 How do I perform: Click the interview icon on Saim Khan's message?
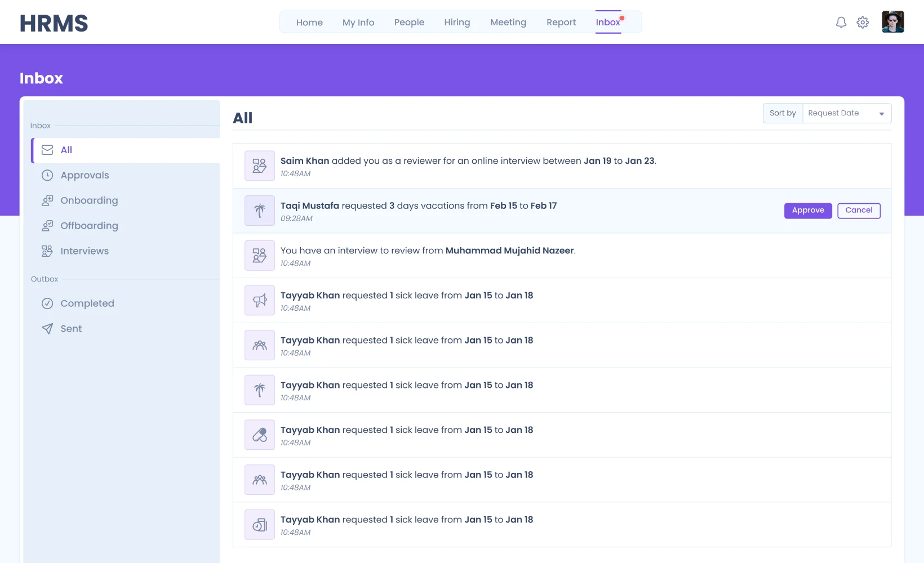click(260, 166)
